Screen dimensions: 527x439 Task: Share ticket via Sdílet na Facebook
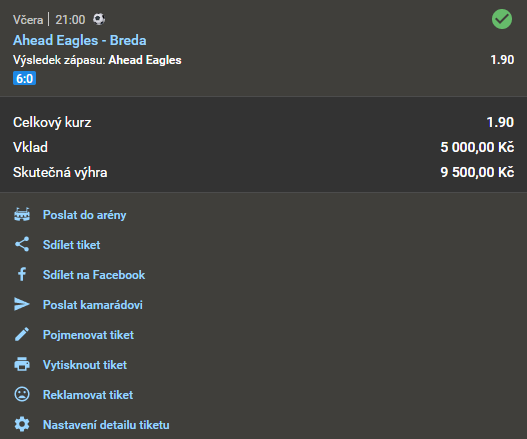coord(94,275)
